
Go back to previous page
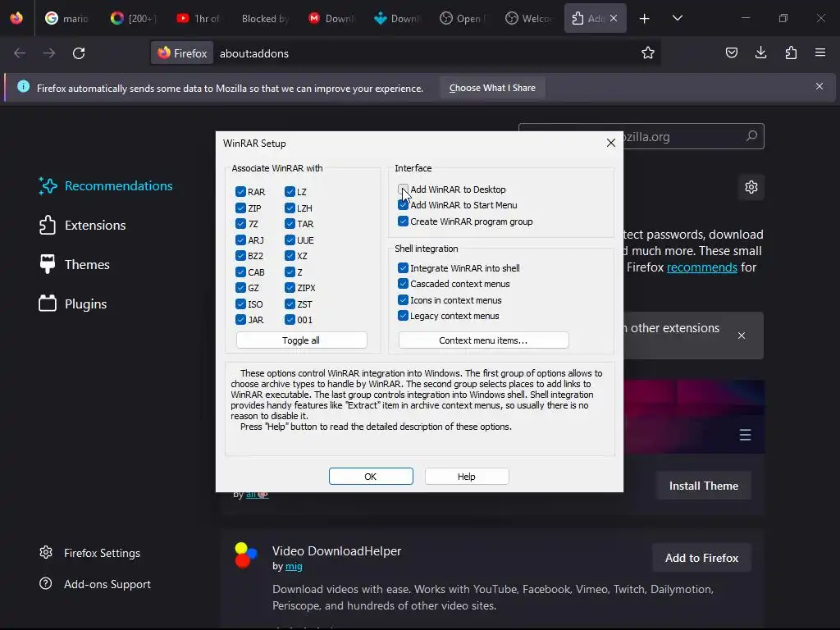pyautogui.click(x=20, y=53)
